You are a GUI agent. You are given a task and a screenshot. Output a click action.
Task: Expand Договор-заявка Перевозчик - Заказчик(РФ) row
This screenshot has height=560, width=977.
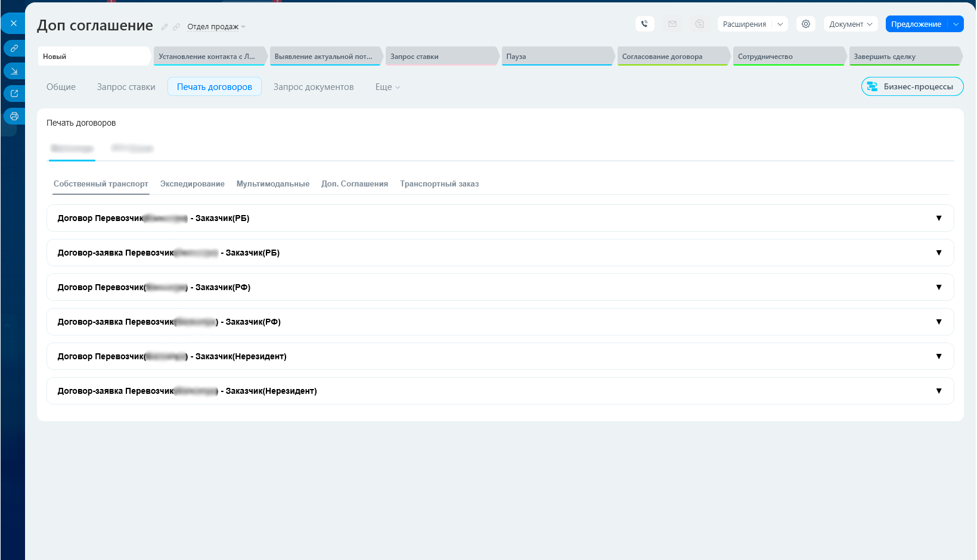point(500,322)
